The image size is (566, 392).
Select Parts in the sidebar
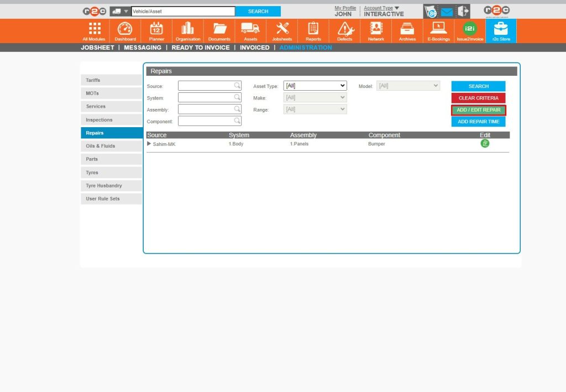112,159
